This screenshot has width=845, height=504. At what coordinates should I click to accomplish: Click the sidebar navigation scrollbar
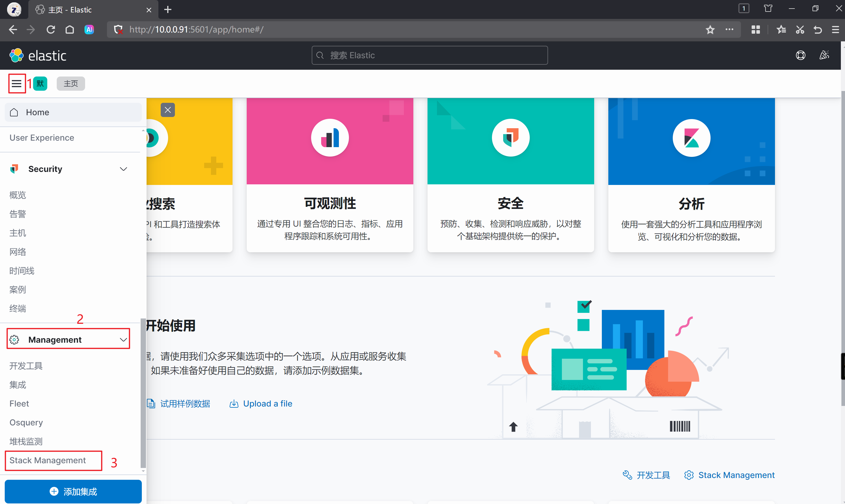click(143, 393)
